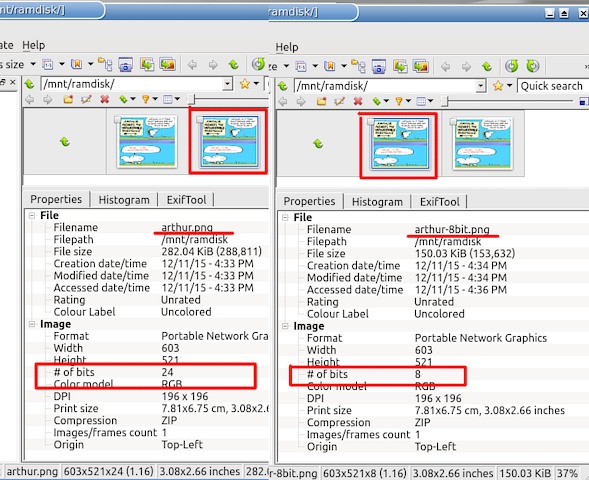Click the rotate left icon in right toolbar
The image size is (589, 480).
coord(512,66)
